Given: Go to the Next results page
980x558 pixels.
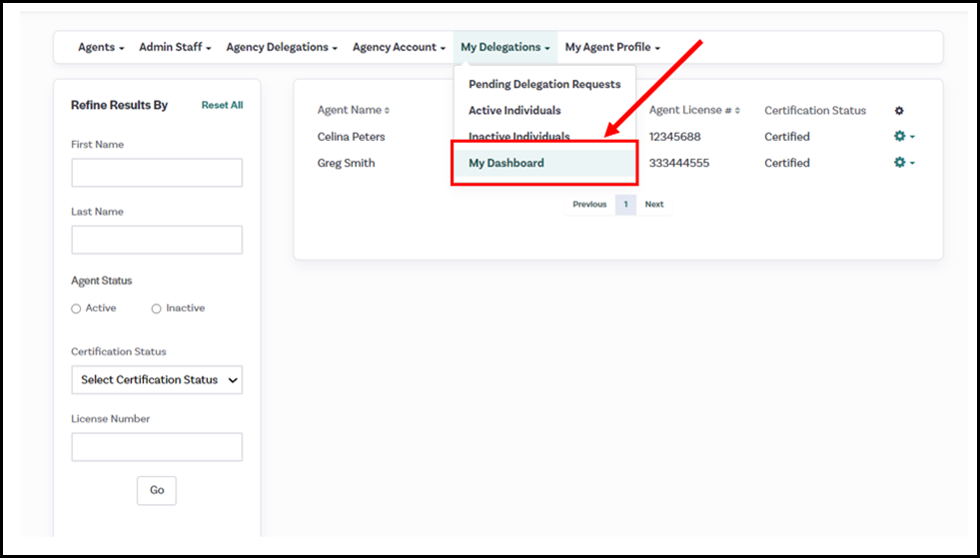Looking at the screenshot, I should pos(653,205).
